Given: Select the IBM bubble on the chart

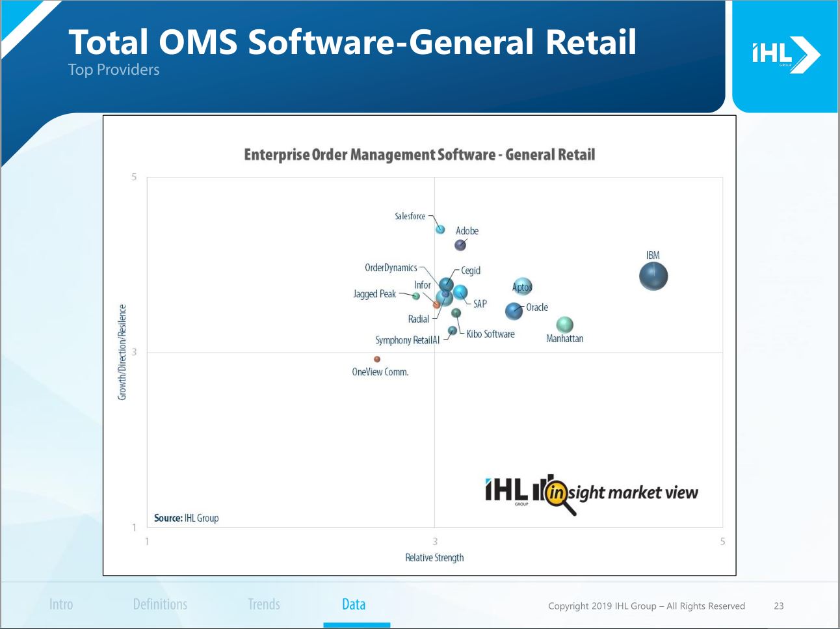Looking at the screenshot, I should coord(653,276).
